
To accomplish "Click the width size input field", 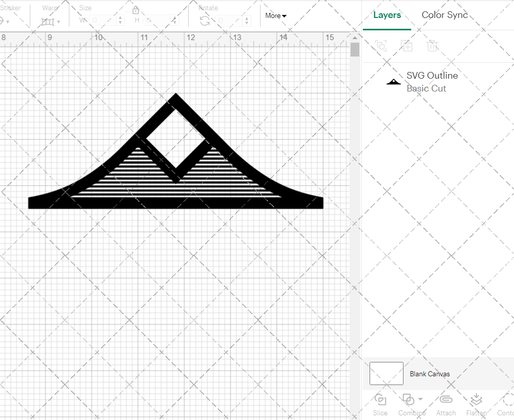I will pyautogui.click(x=104, y=21).
